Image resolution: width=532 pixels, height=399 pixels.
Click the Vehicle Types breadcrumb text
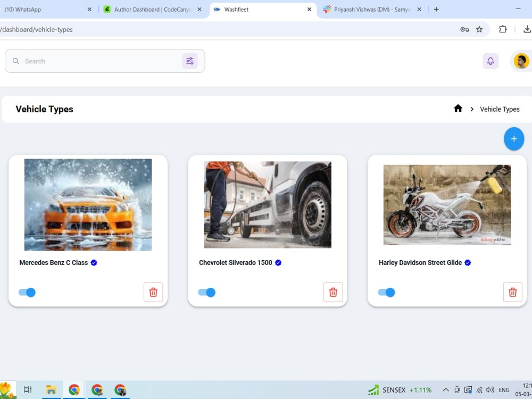(500, 109)
